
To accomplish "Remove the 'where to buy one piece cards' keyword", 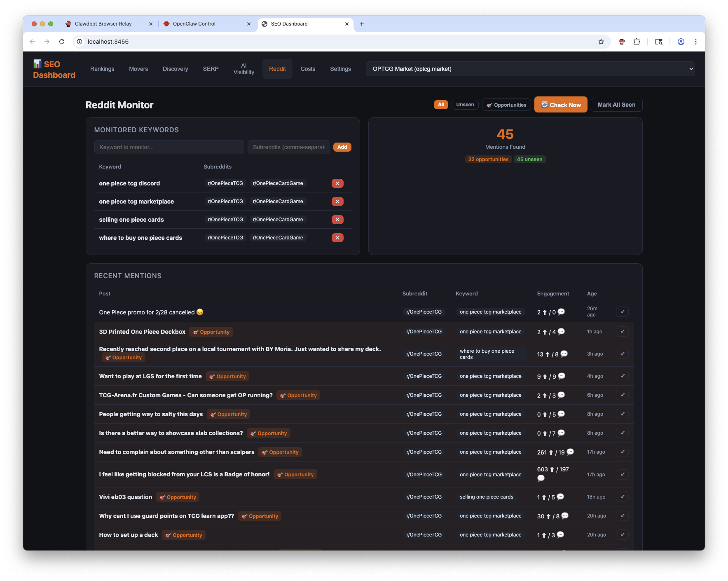I will tap(337, 238).
